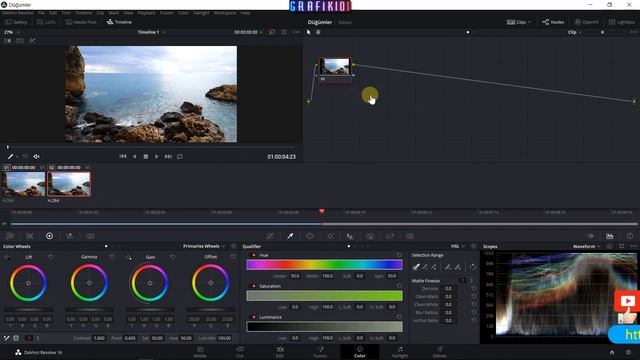Screen dimensions: 640x360
Task: Toggle loop playback
Action: point(180,156)
